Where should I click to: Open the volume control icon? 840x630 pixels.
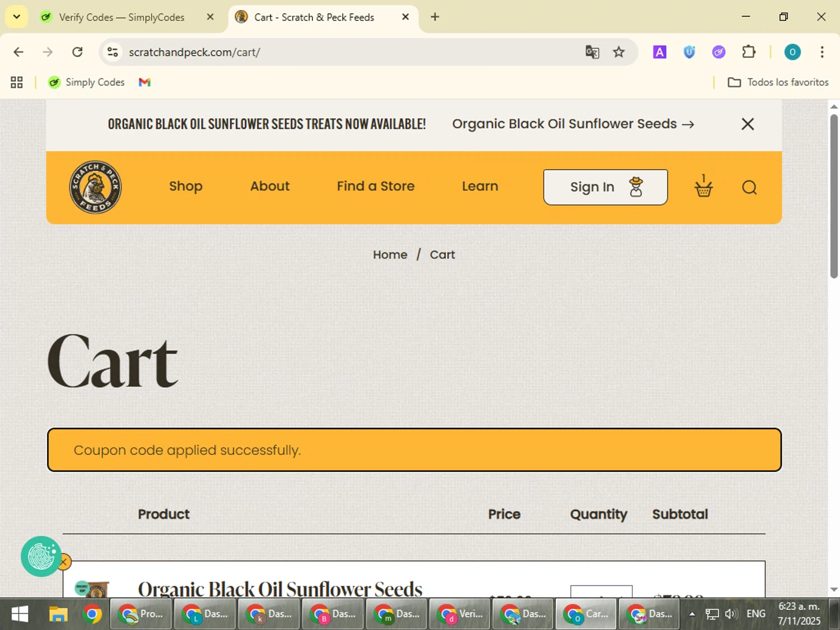click(730, 614)
